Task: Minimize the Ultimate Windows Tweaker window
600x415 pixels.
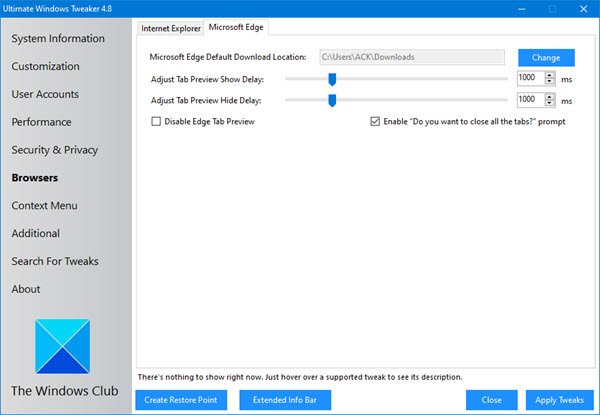Action: click(x=522, y=8)
